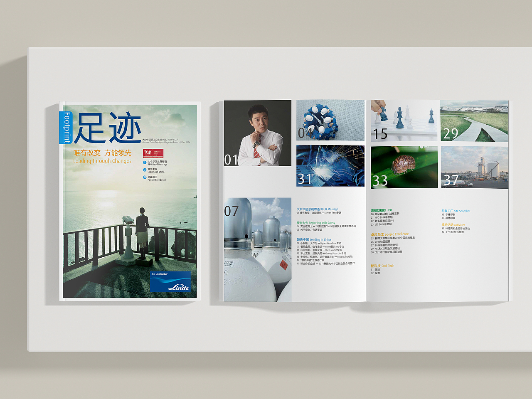
Task: Click the issue line Issue 14/Dec 2014
Action: tap(166, 142)
